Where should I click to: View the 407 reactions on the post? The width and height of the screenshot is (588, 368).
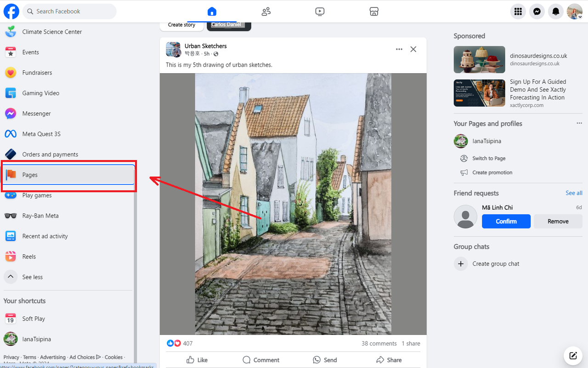coord(180,343)
